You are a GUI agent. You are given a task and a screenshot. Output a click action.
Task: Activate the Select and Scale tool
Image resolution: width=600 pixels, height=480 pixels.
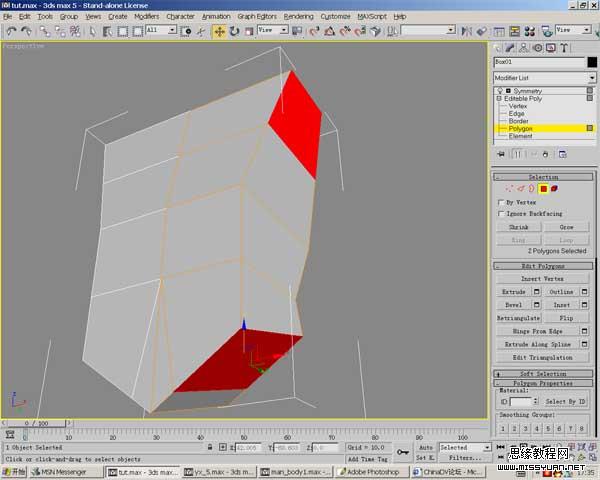click(x=249, y=31)
